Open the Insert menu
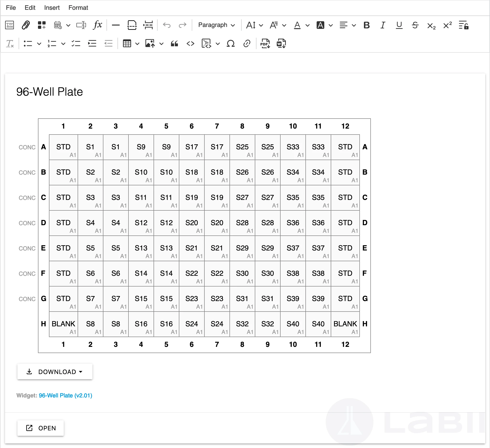490x448 pixels. tap(52, 8)
